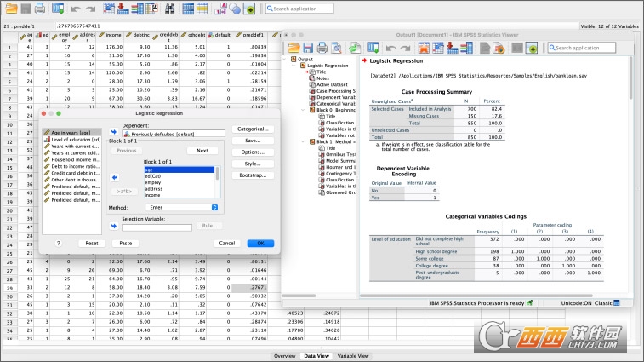
Task: Open Run descriptive statistics icon in Data Editor
Action: [151, 8]
